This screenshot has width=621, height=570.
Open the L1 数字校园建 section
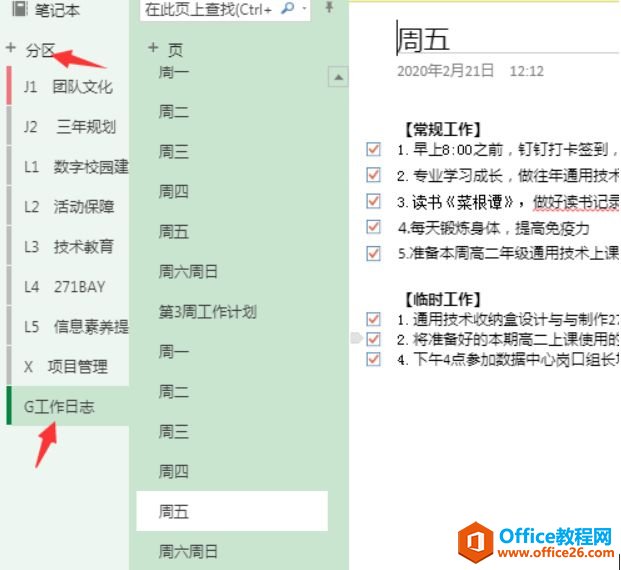69,167
